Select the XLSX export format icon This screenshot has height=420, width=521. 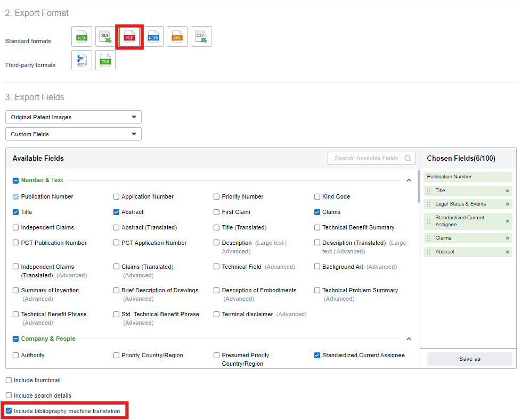pyautogui.click(x=82, y=36)
